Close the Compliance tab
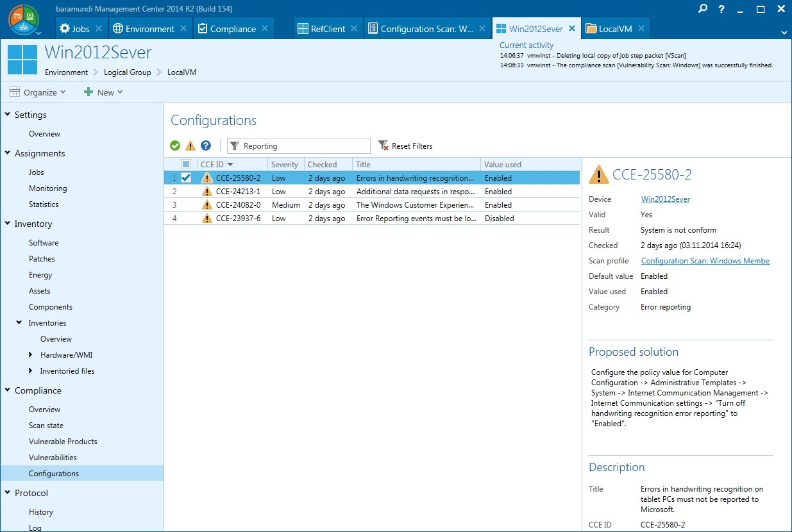The height and width of the screenshot is (532, 792). click(x=265, y=29)
